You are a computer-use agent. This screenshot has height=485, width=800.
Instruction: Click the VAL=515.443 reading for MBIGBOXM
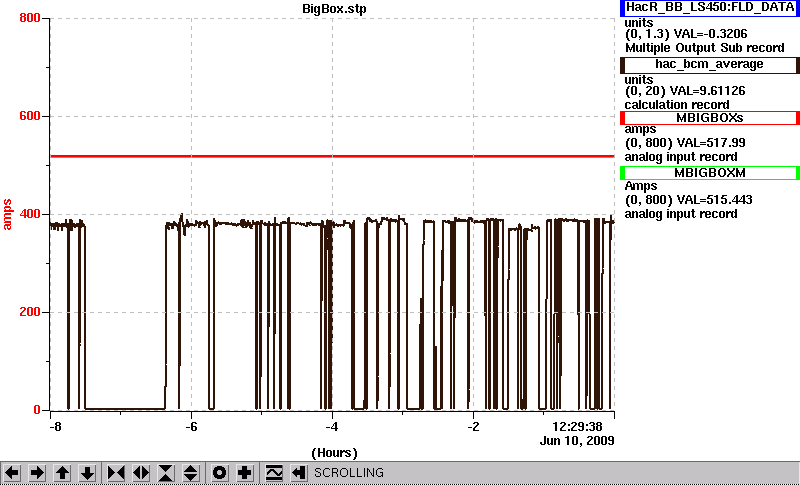[713, 200]
